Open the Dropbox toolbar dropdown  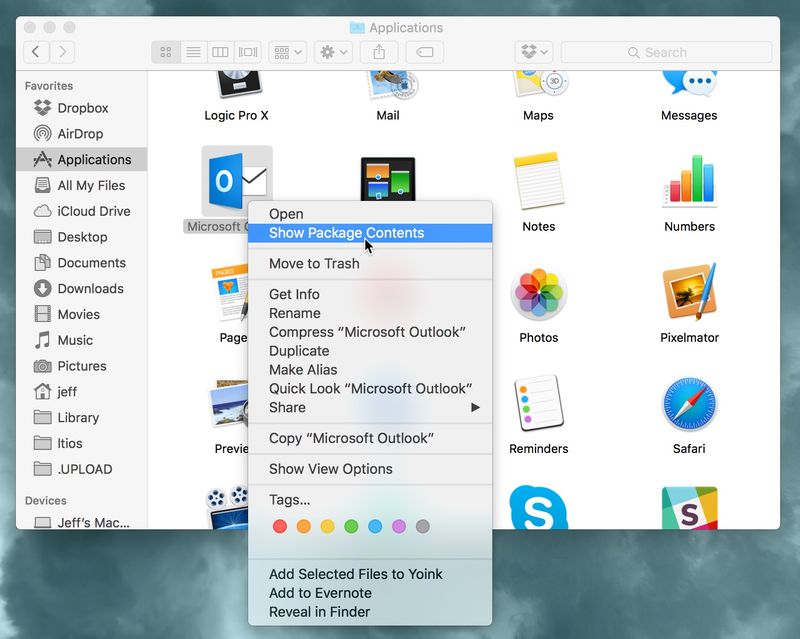coord(534,52)
